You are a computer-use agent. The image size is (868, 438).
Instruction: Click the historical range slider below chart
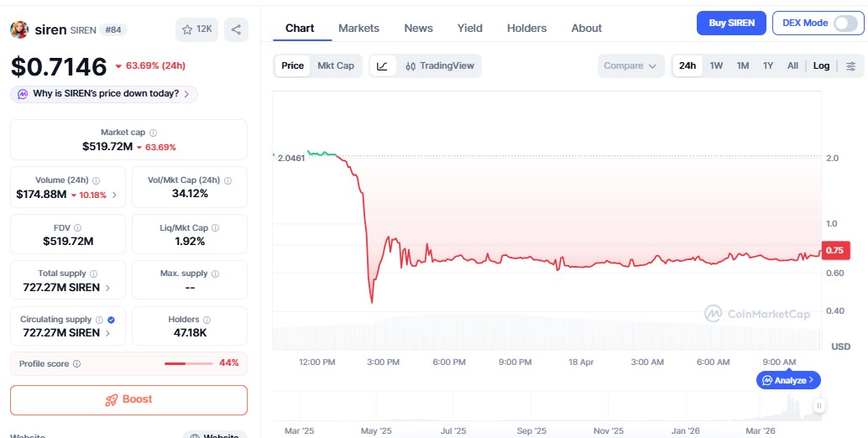[x=548, y=406]
